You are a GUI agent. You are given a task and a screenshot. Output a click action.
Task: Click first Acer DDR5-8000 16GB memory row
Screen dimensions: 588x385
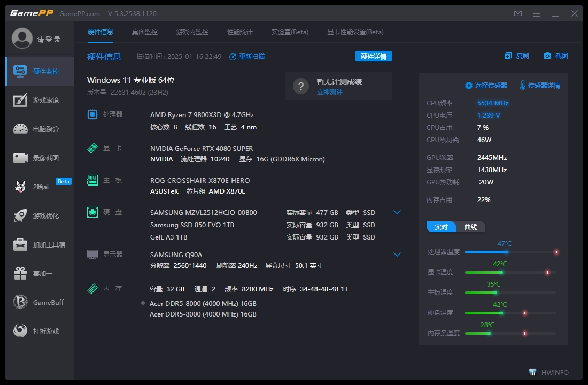tap(203, 303)
